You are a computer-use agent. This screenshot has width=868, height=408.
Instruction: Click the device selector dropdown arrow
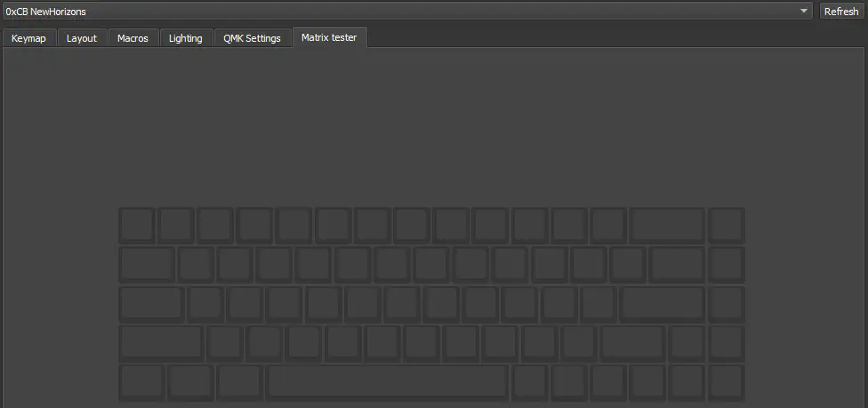click(804, 12)
